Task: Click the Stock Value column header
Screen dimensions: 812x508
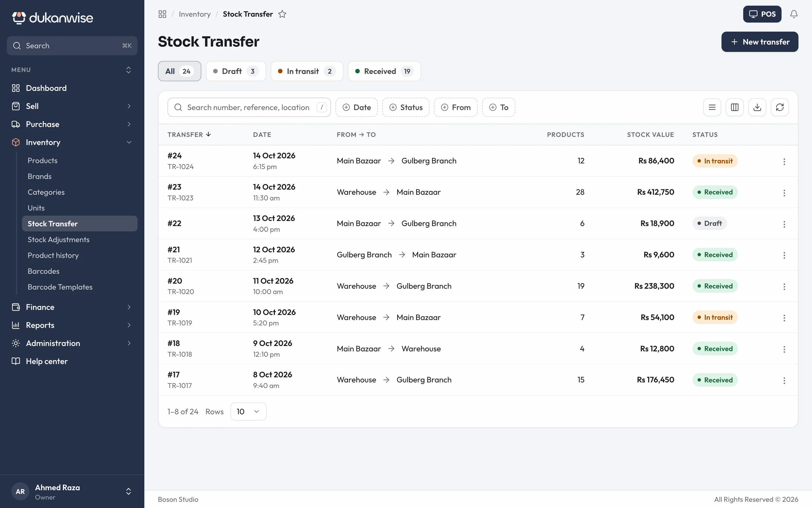Action: (650, 134)
